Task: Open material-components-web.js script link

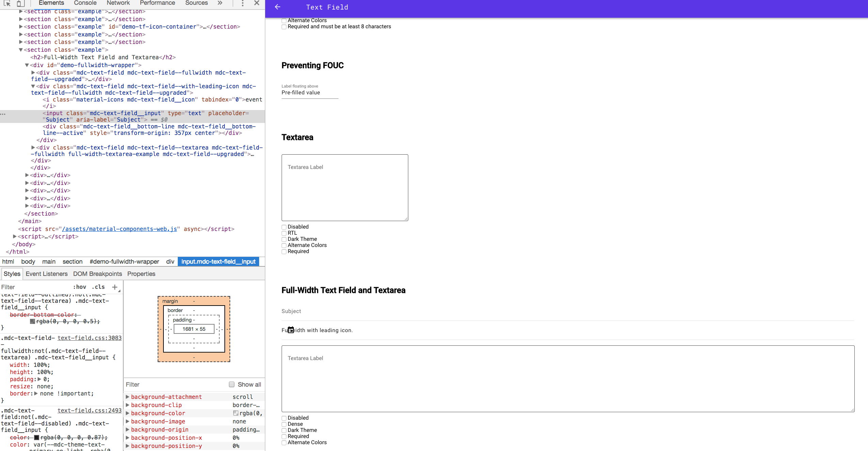Action: pyautogui.click(x=120, y=229)
